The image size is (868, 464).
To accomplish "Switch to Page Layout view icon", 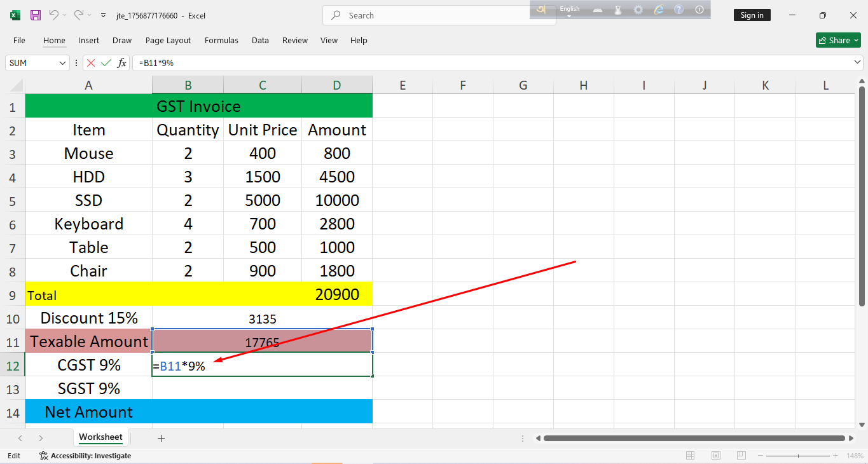I will point(715,456).
